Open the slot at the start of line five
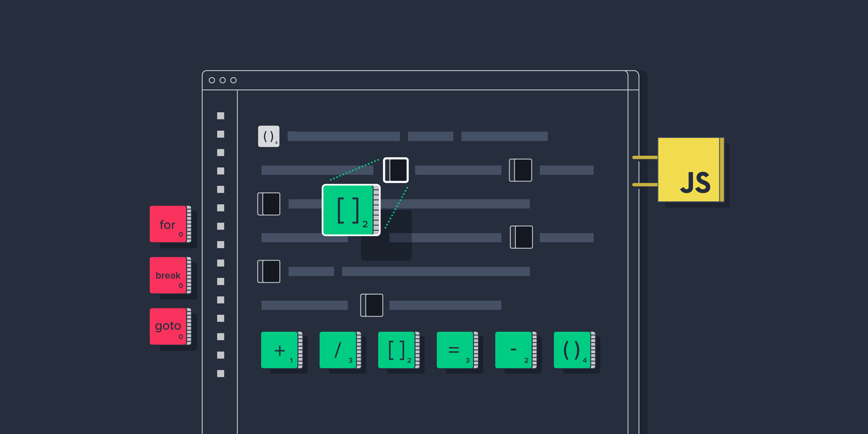 (x=269, y=271)
